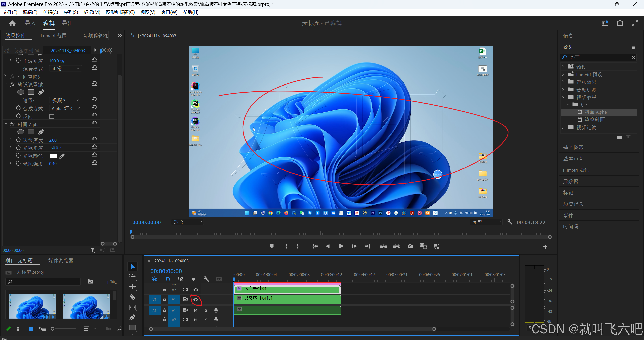644x340 pixels.
Task: Toggle V1 track output eye icon
Action: 196,300
